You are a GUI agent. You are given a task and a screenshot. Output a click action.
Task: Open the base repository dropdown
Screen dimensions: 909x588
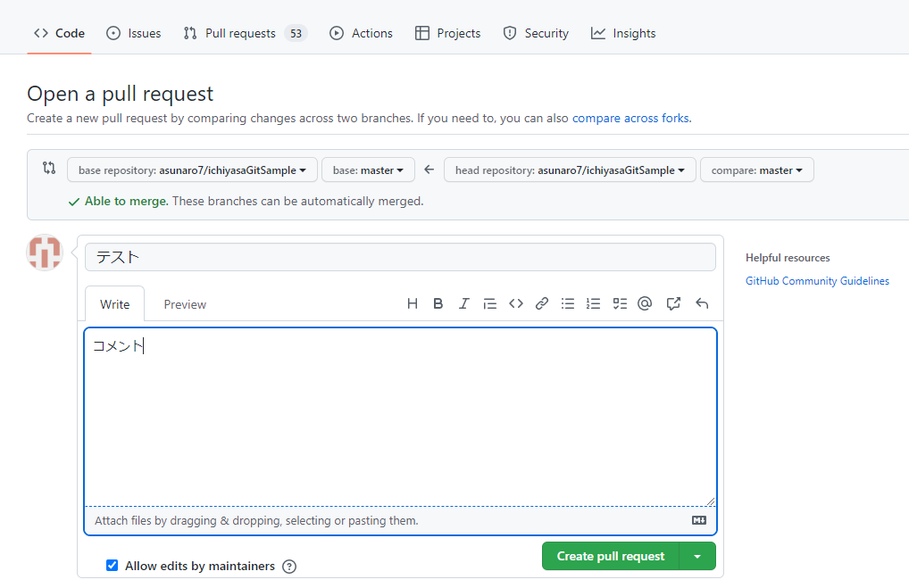192,170
